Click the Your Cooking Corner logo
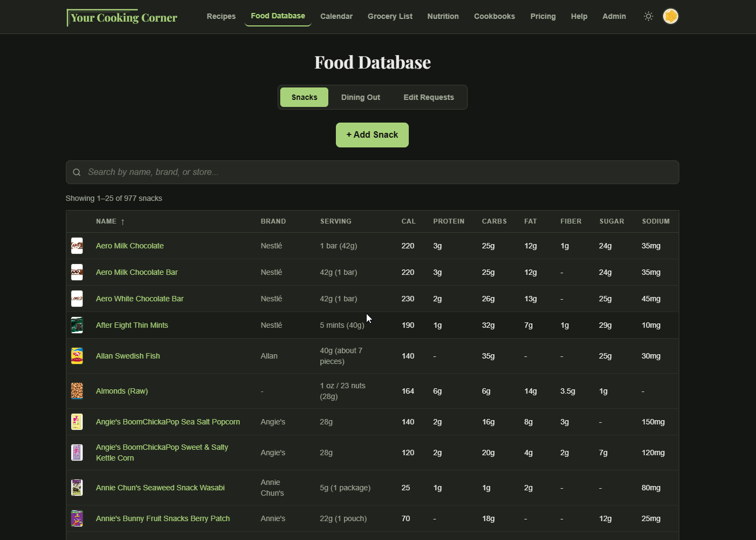 (123, 17)
